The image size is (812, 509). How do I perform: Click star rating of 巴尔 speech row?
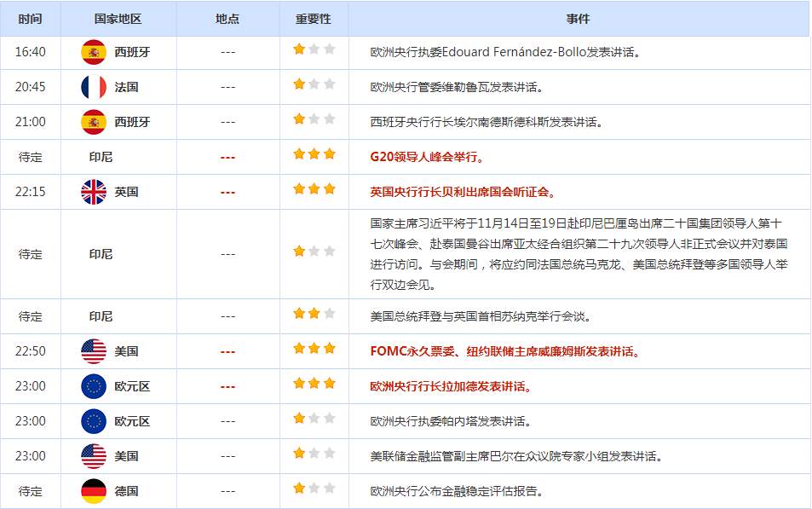314,454
